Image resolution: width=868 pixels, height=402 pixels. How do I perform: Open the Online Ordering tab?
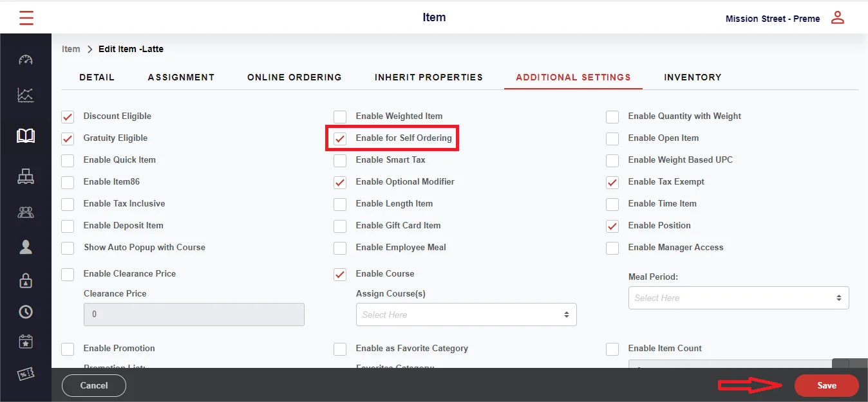[294, 77]
